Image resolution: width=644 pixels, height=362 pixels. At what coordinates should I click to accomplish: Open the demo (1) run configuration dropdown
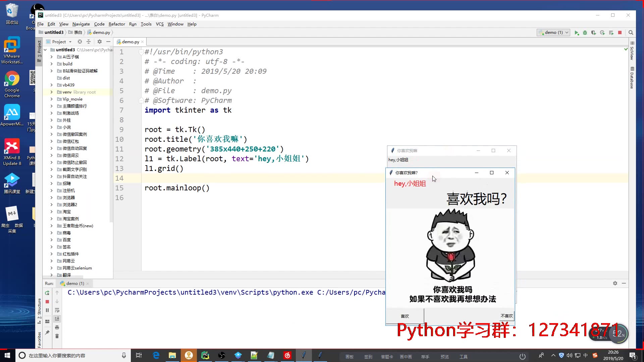point(553,33)
